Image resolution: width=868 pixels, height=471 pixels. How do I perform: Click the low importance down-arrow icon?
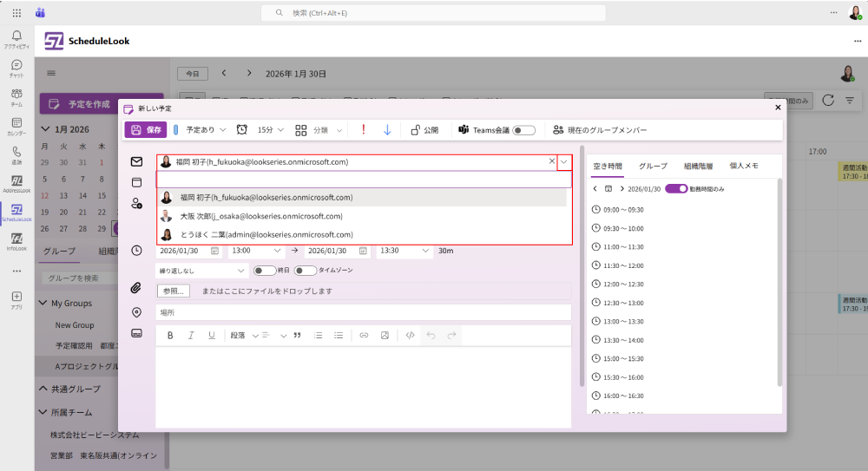click(x=387, y=130)
